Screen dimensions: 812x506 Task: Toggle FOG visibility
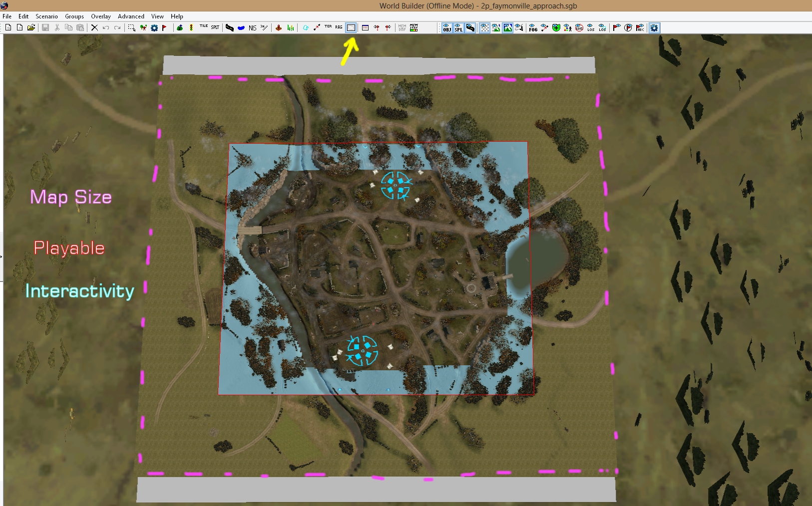pos(533,27)
